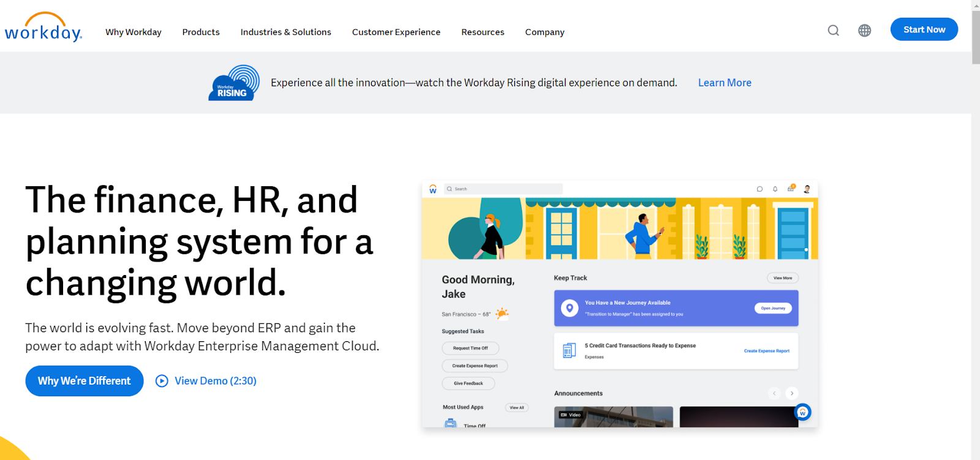
Task: Click the previous arrow in Announcements
Action: 774,393
